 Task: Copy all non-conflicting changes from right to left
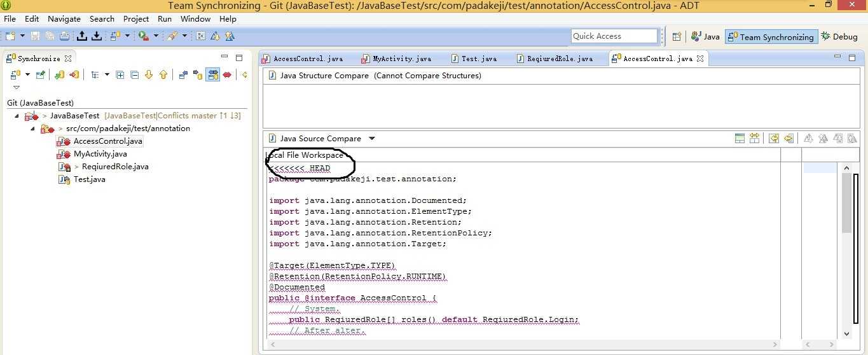click(x=774, y=138)
